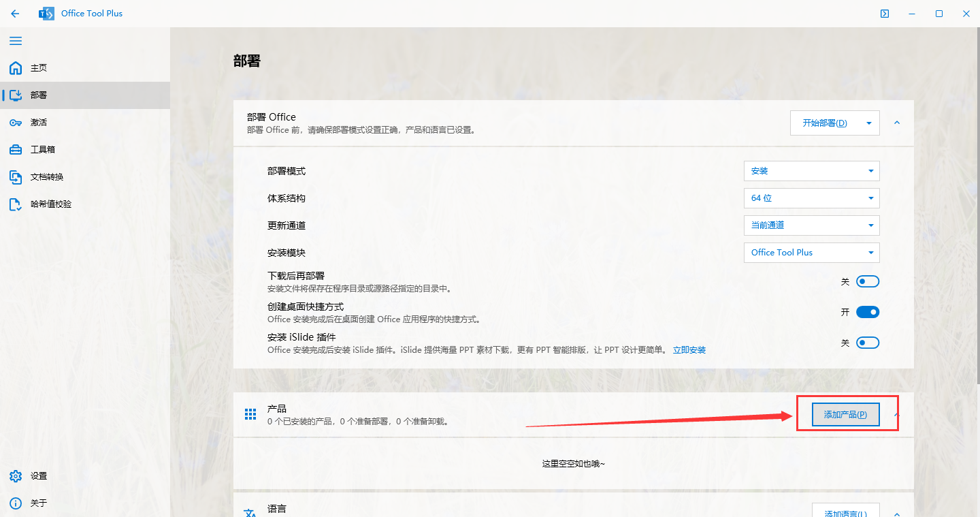The width and height of the screenshot is (980, 517).
Task: Collapse the sidebar with the hamburger icon
Action: tap(16, 41)
